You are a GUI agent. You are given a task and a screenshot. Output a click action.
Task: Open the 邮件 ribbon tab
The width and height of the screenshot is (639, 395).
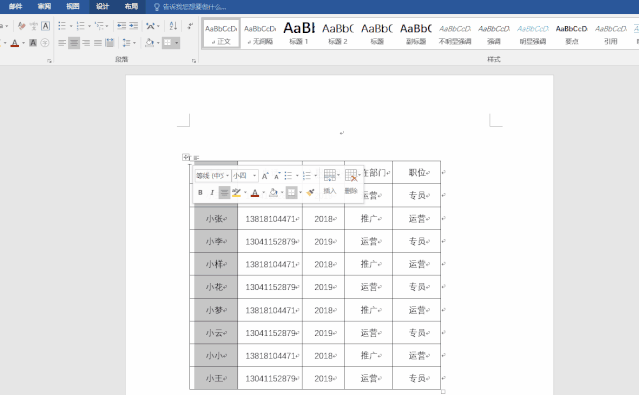(15, 6)
